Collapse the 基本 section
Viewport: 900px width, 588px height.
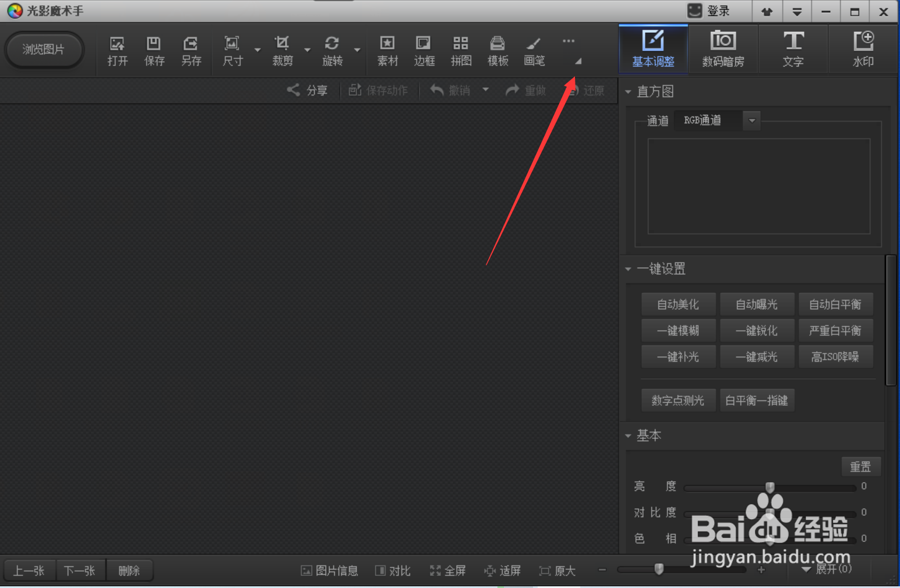coord(628,435)
